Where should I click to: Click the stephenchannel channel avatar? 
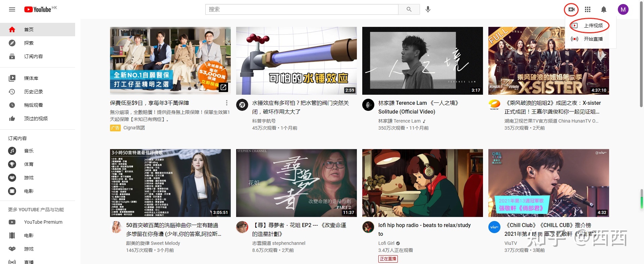(242, 227)
